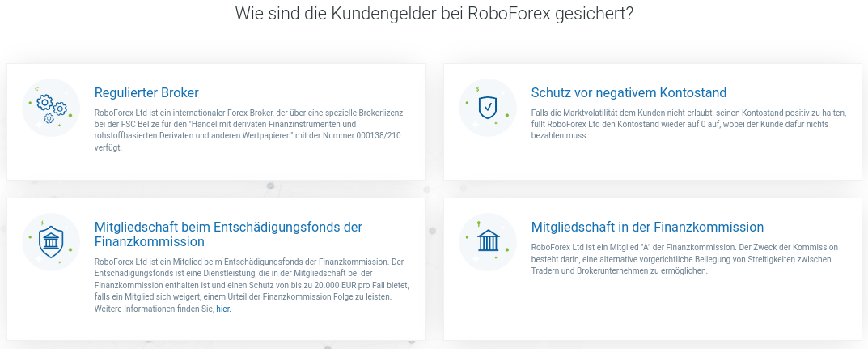Open the 'hier' link for more information

[222, 309]
